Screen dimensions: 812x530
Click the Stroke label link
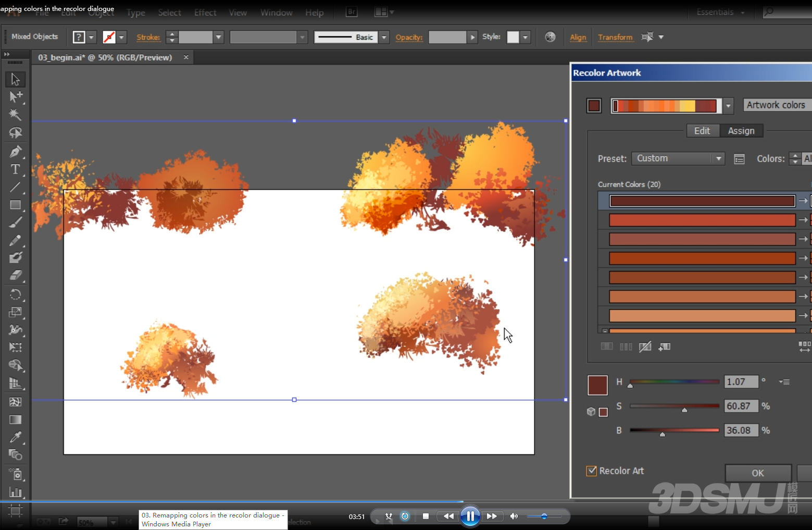(x=148, y=37)
